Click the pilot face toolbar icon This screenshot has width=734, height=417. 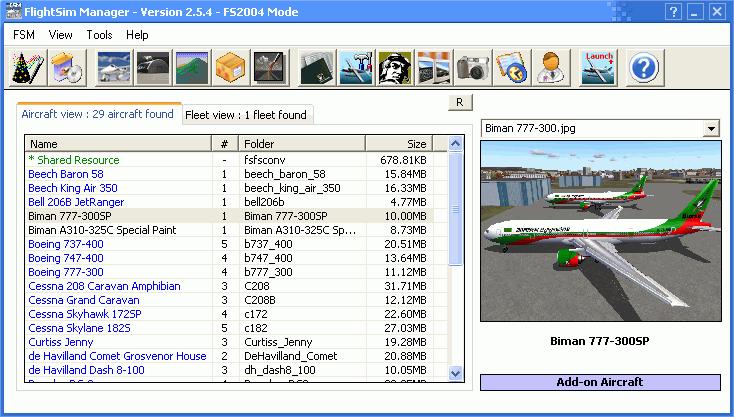pos(395,68)
